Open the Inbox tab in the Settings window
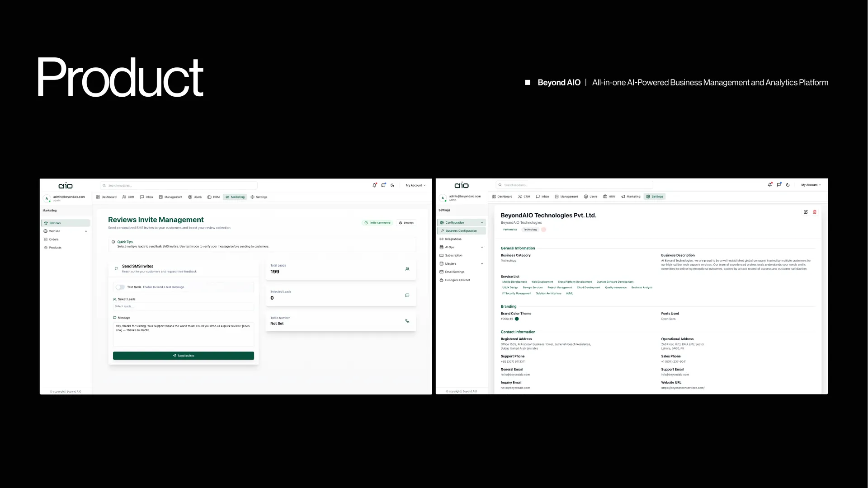868x488 pixels. click(542, 197)
